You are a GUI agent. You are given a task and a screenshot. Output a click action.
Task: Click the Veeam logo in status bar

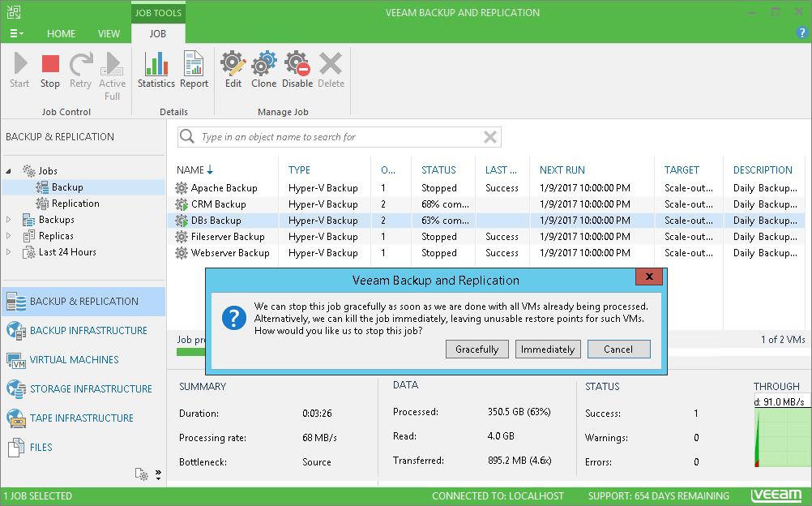pos(776,495)
